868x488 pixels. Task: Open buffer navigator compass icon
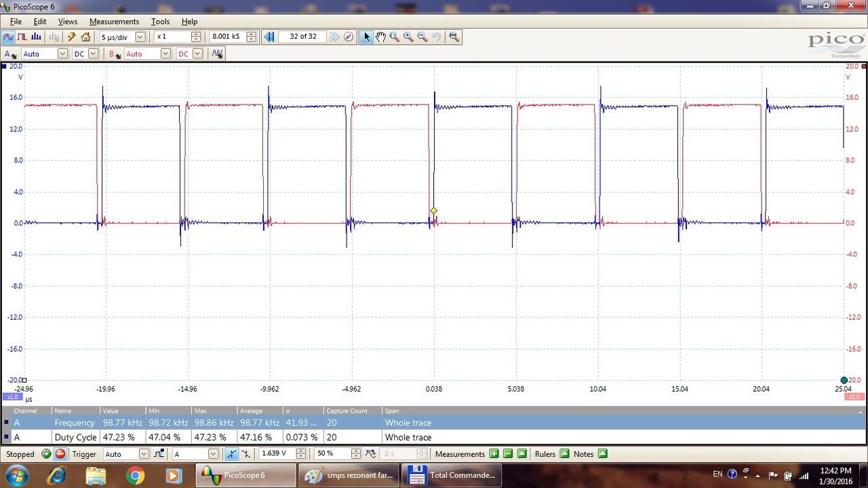[x=349, y=37]
